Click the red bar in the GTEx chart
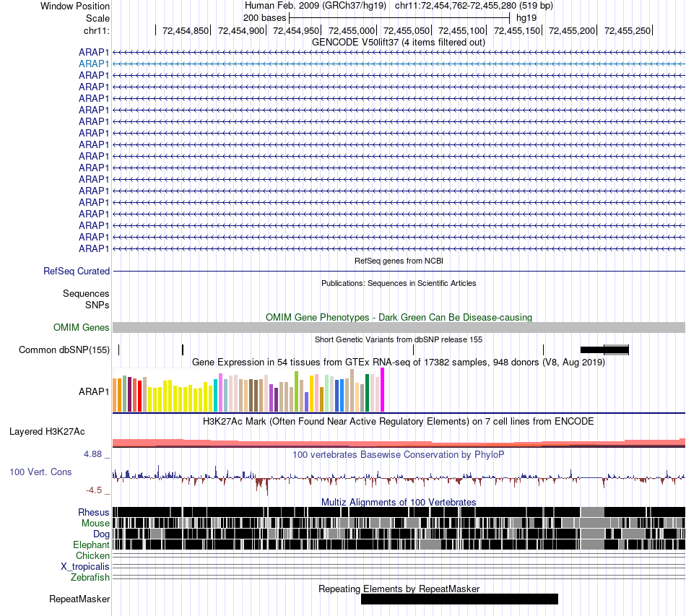This screenshot has height=616, width=686. (x=139, y=396)
